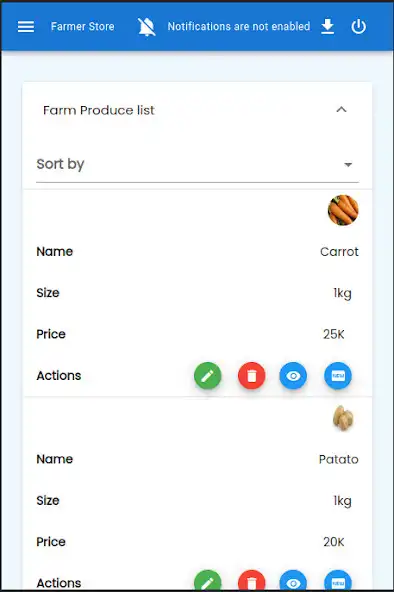
Task: Click Patato's blue NEW badge action button
Action: tap(338, 581)
